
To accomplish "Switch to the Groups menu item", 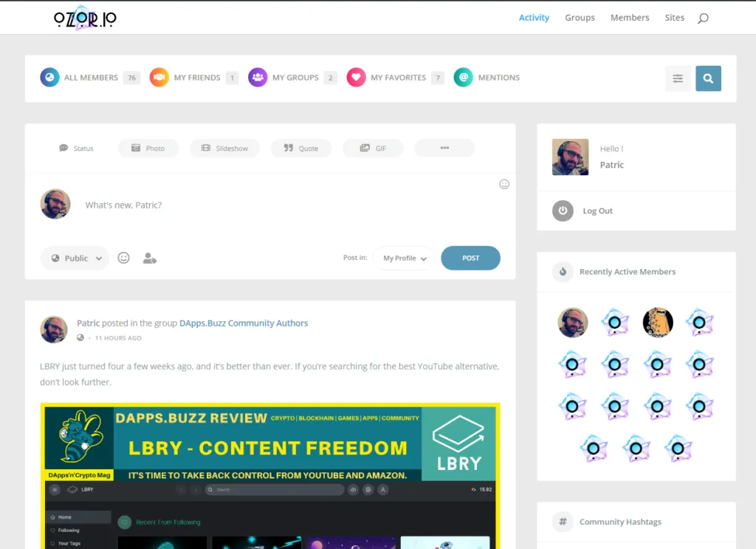I will coord(580,18).
